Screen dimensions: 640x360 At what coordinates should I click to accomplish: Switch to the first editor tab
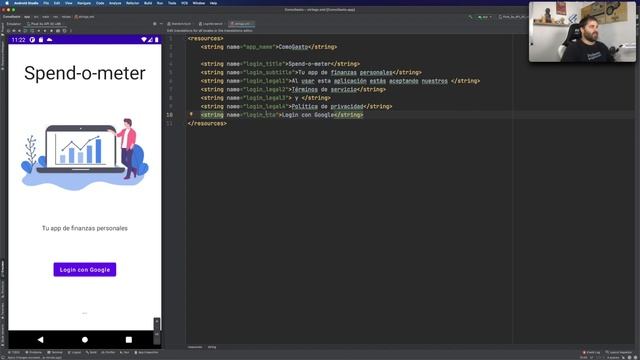tap(179, 24)
